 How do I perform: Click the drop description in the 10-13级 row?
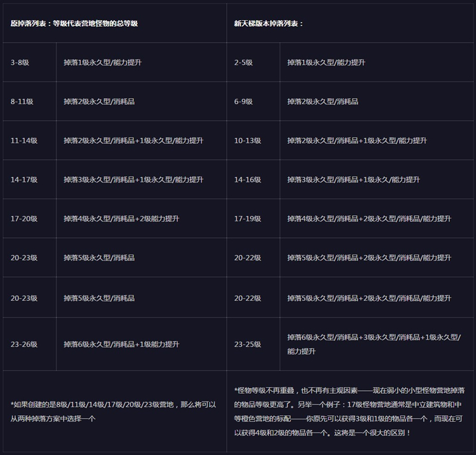pos(358,141)
